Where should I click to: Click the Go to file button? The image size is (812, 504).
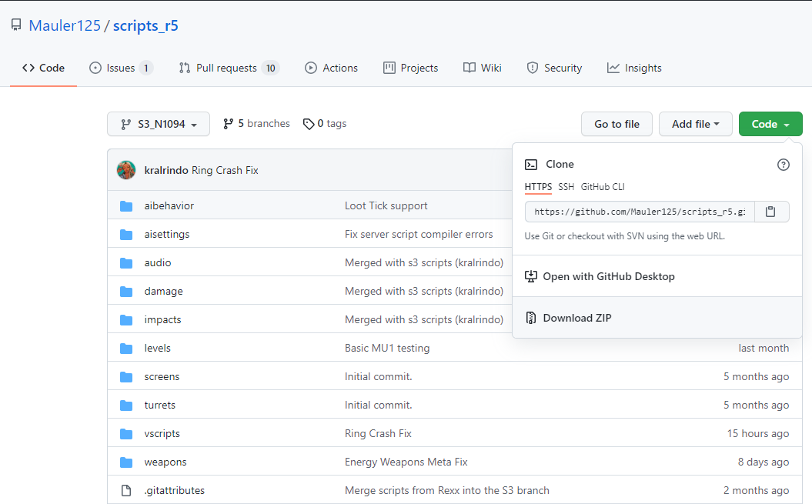pos(617,124)
